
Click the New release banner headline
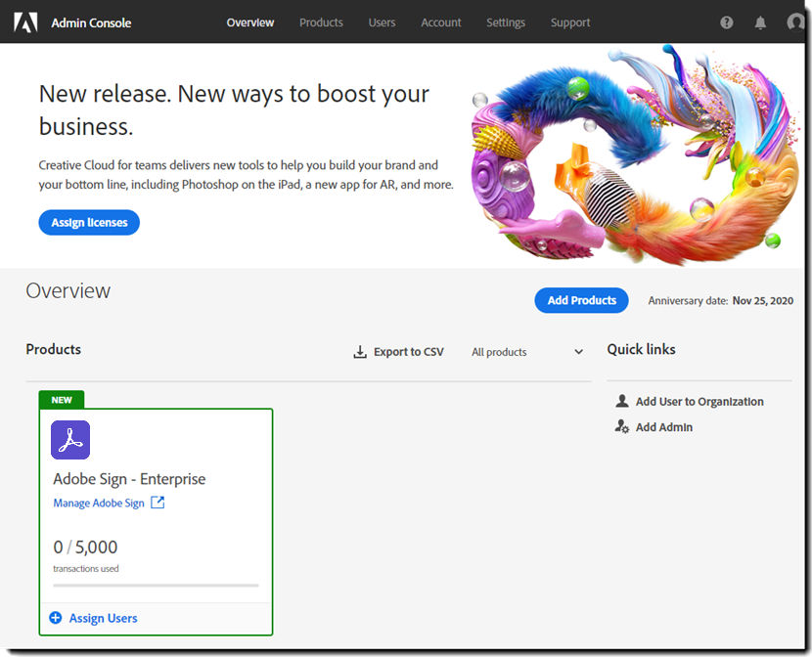(x=234, y=109)
